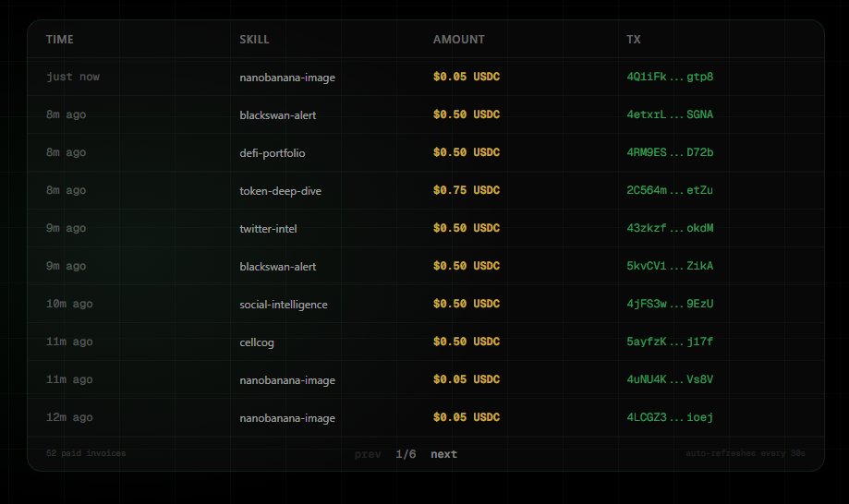This screenshot has height=504, width=849.
Task: Click "9m ago" in the twitter-intel row
Action: coord(67,228)
